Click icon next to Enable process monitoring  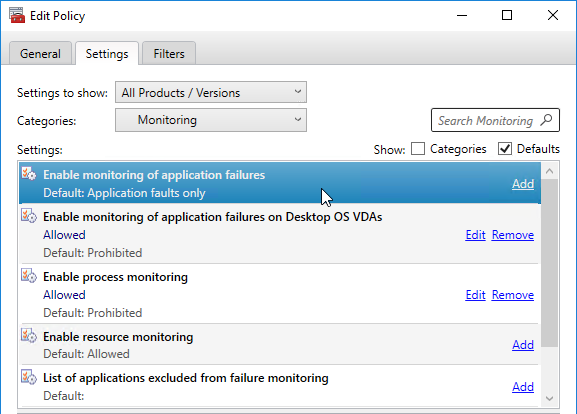(29, 275)
